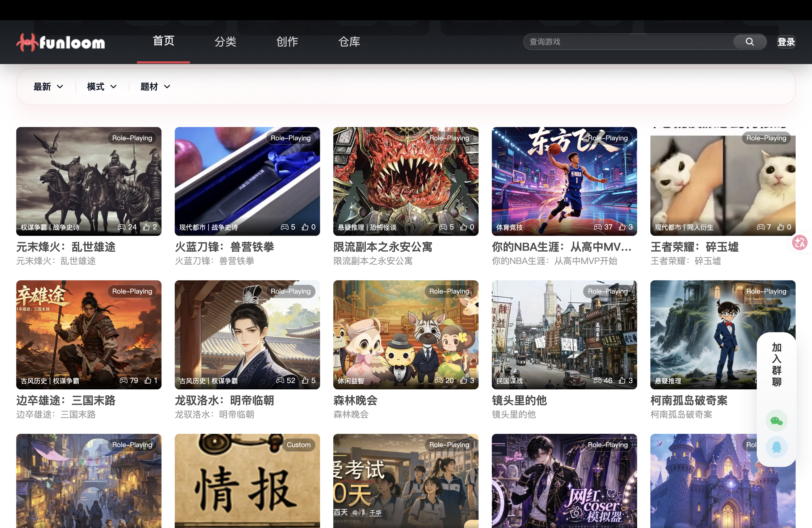The image size is (812, 528).
Task: Click the search magnifier icon
Action: point(749,42)
